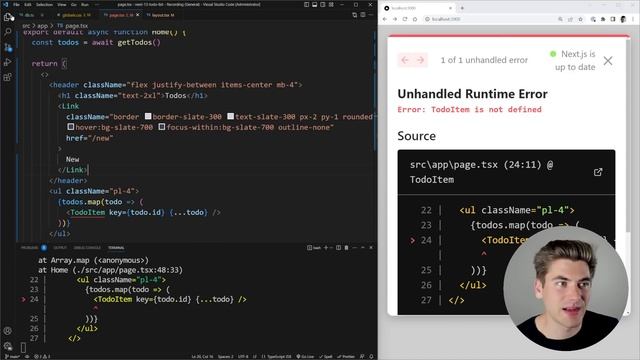Split the terminal

[x=338, y=247]
